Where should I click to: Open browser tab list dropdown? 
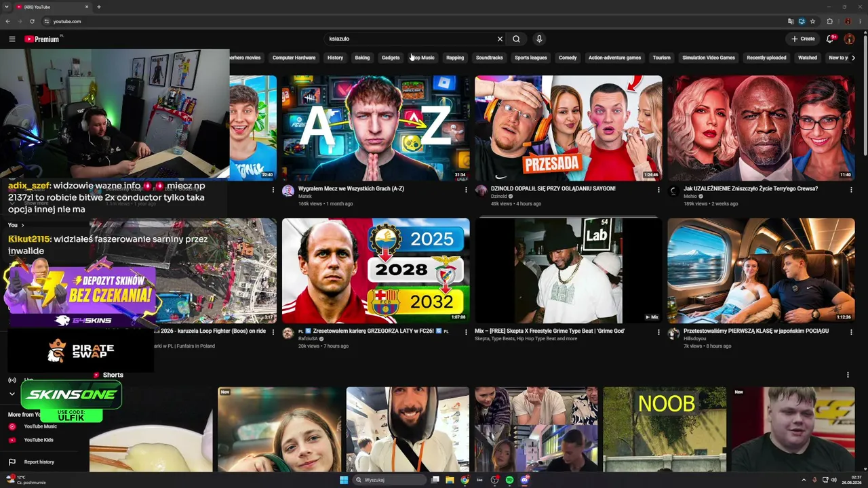click(7, 7)
